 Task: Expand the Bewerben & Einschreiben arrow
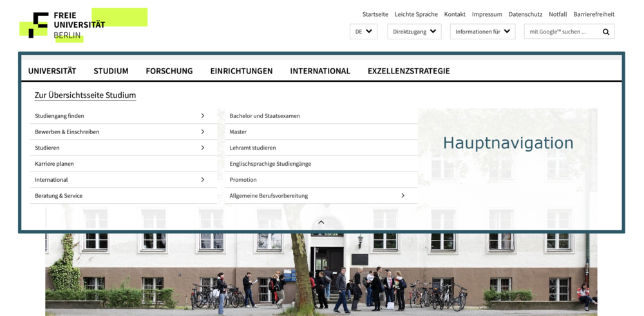click(202, 132)
